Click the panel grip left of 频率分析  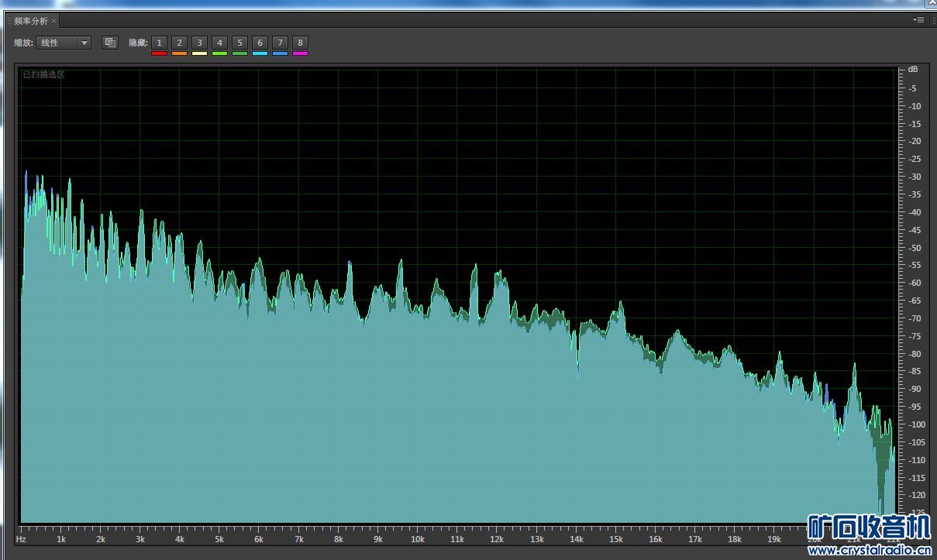tap(10, 21)
